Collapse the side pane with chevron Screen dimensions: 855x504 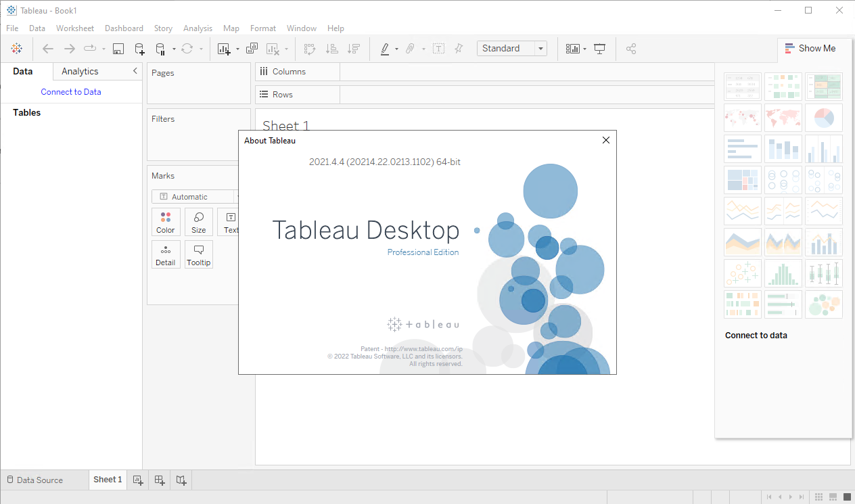click(135, 71)
